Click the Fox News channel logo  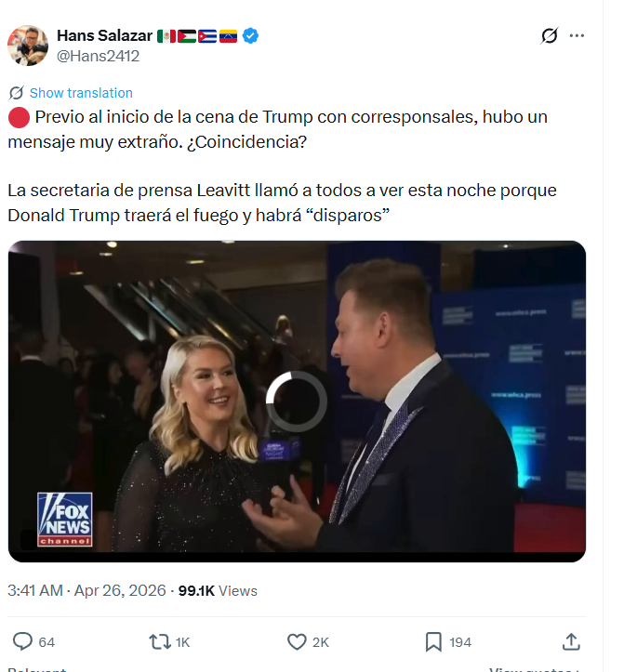[x=64, y=518]
